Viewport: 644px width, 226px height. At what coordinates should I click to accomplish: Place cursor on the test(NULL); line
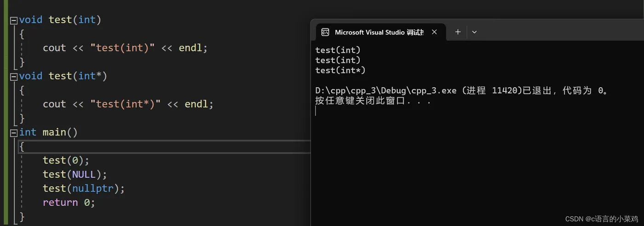coord(75,175)
